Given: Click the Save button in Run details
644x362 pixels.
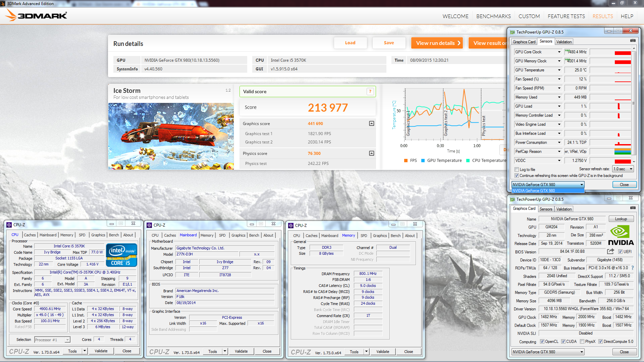Looking at the screenshot, I should 389,43.
